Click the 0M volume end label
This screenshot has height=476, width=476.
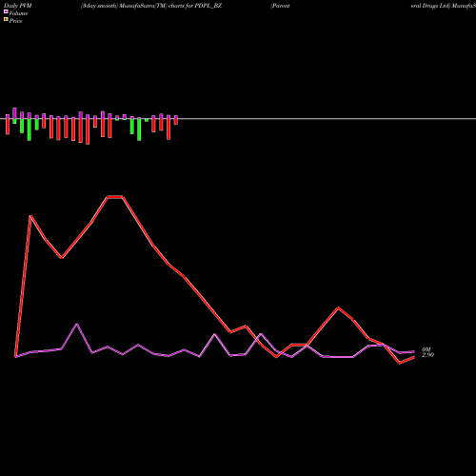[x=426, y=349]
